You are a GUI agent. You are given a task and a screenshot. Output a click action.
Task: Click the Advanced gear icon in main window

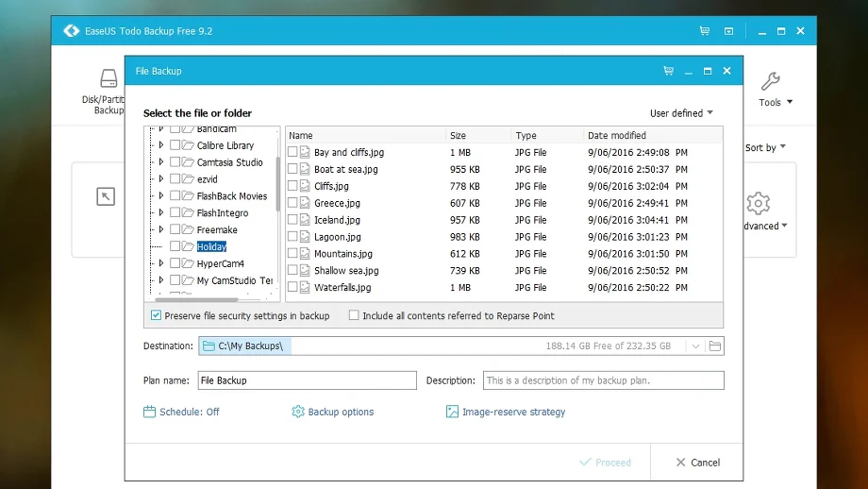[758, 203]
